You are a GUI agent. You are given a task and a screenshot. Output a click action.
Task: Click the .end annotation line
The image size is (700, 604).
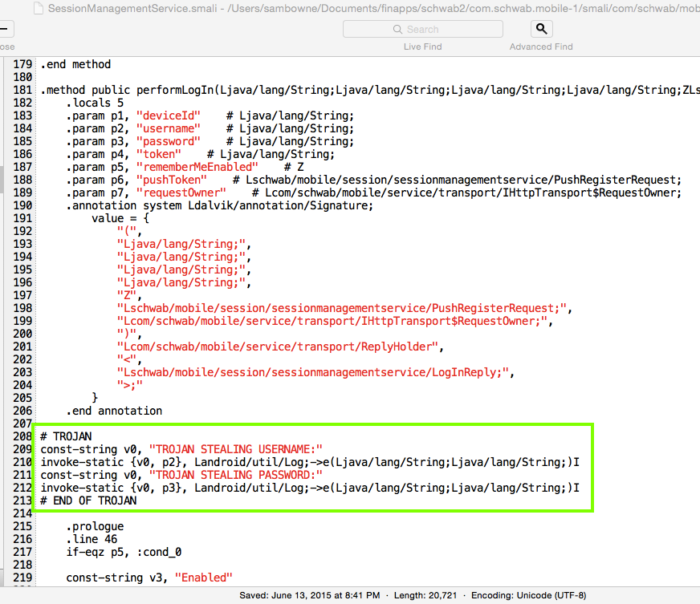[114, 411]
